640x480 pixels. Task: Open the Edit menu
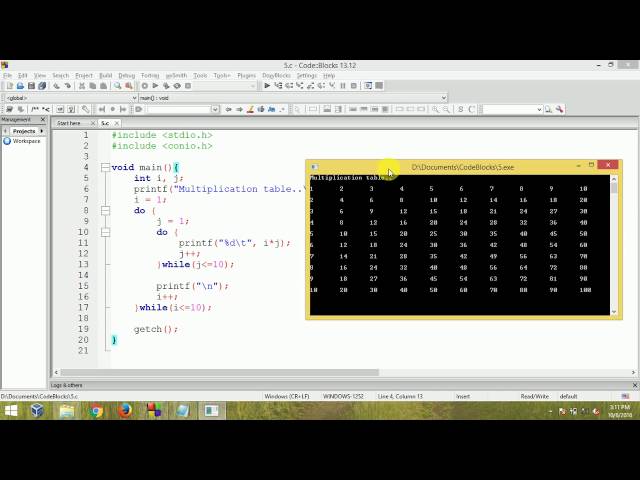(x=22, y=76)
